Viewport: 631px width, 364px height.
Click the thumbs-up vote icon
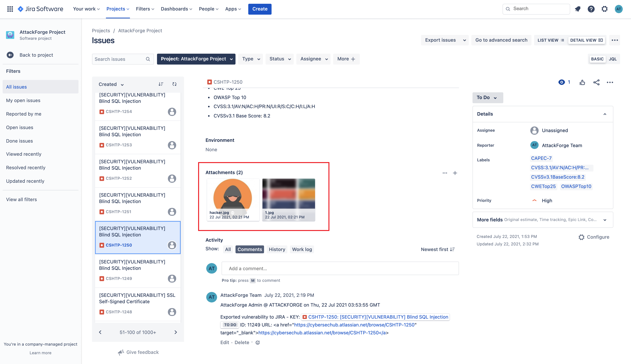coord(582,82)
